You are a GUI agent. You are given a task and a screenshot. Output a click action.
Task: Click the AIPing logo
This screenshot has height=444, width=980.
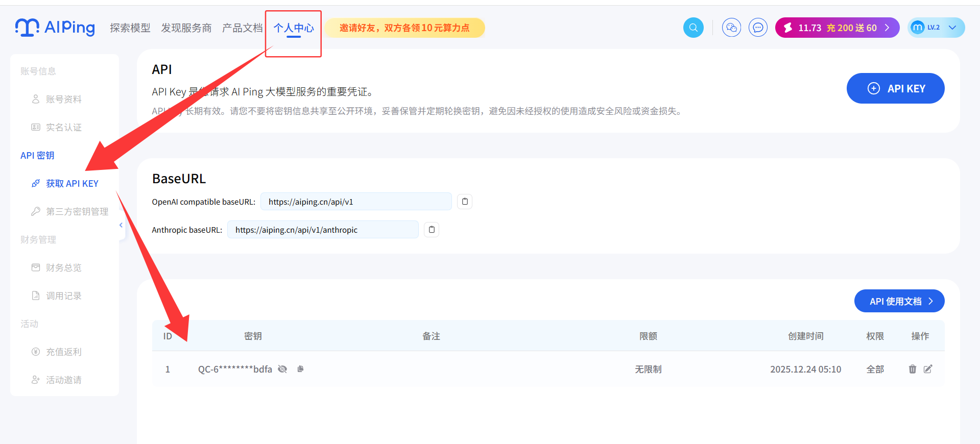coord(55,28)
